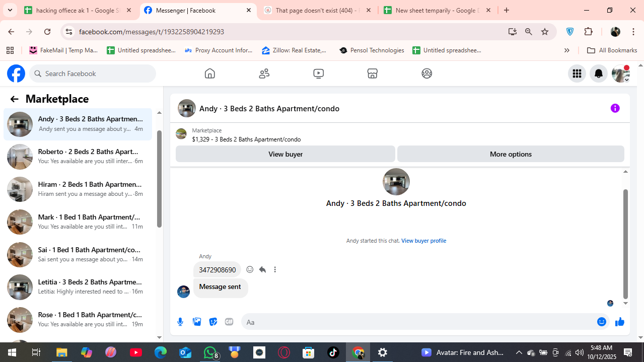Open the FakeMail bookmark
This screenshot has height=362, width=644.
[63, 50]
